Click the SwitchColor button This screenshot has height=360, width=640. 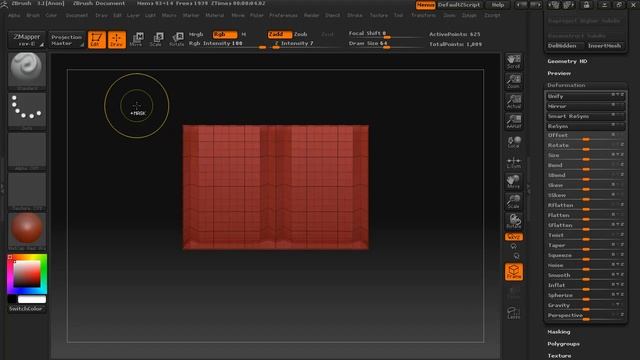tap(26, 309)
